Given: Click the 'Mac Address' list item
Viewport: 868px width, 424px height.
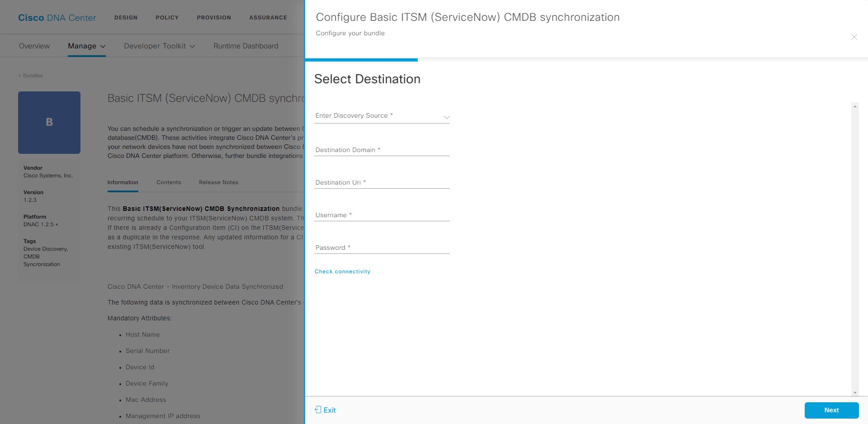Looking at the screenshot, I should pyautogui.click(x=146, y=400).
